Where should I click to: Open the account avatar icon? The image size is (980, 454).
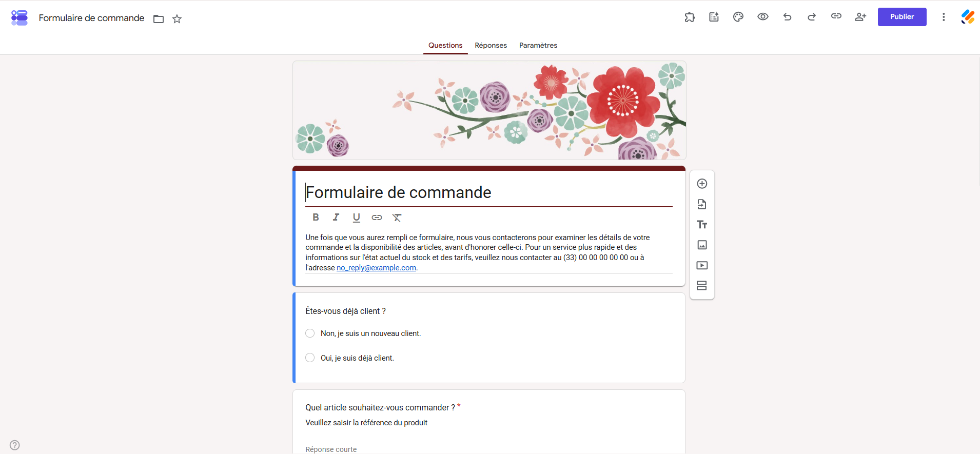968,17
